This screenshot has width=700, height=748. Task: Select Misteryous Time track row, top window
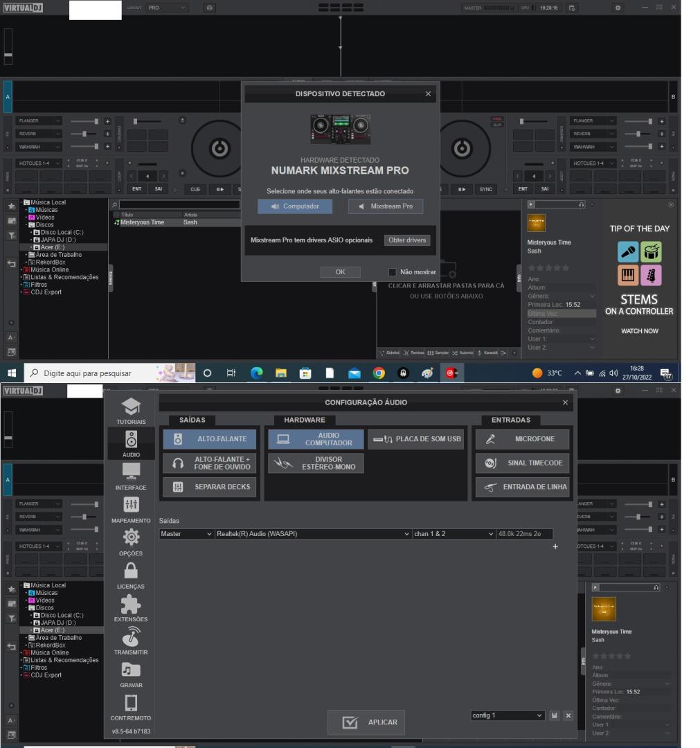click(x=177, y=222)
